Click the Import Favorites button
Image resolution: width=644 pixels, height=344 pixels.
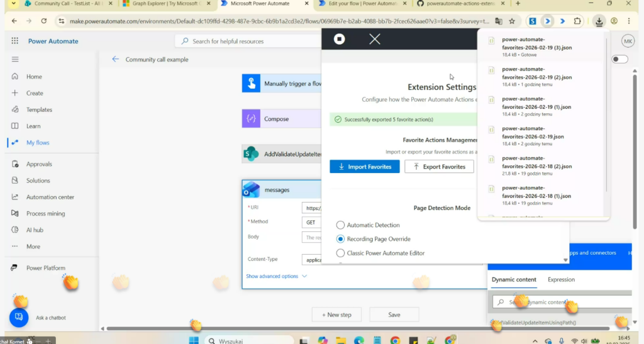click(x=364, y=167)
